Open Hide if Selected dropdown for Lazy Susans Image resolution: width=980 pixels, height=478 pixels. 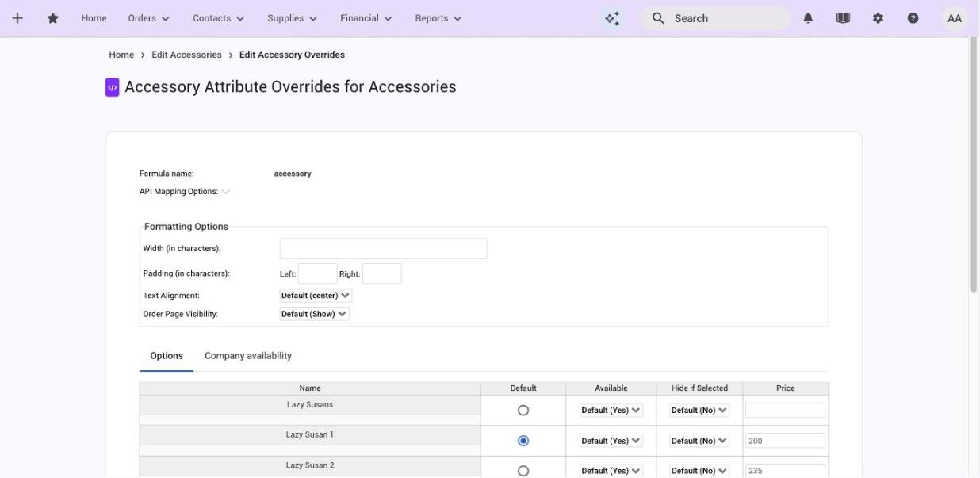click(699, 411)
